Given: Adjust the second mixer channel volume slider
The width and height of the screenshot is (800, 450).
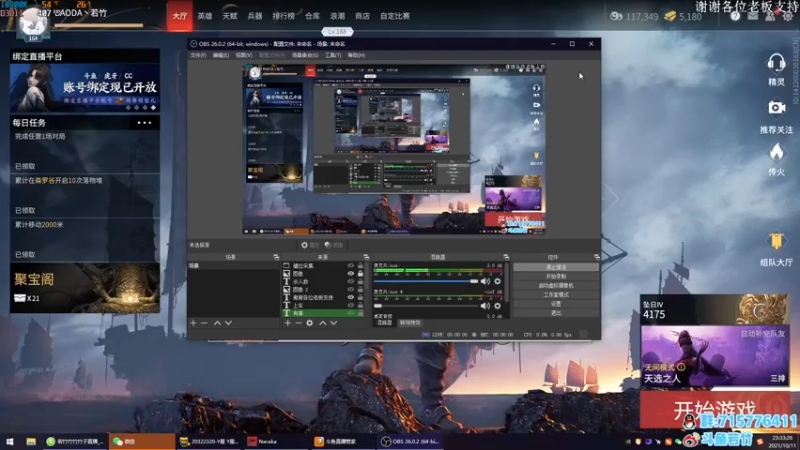Looking at the screenshot, I should [426, 306].
